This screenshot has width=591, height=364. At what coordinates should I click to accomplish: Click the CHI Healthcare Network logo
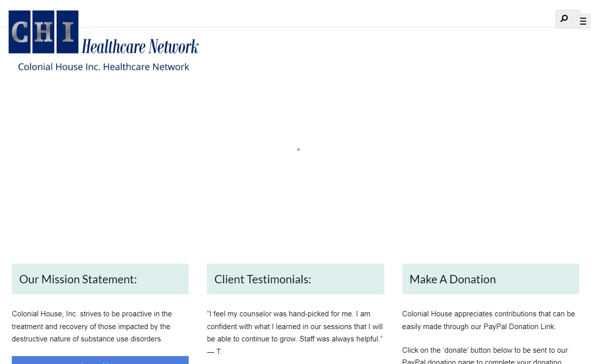[x=103, y=32]
